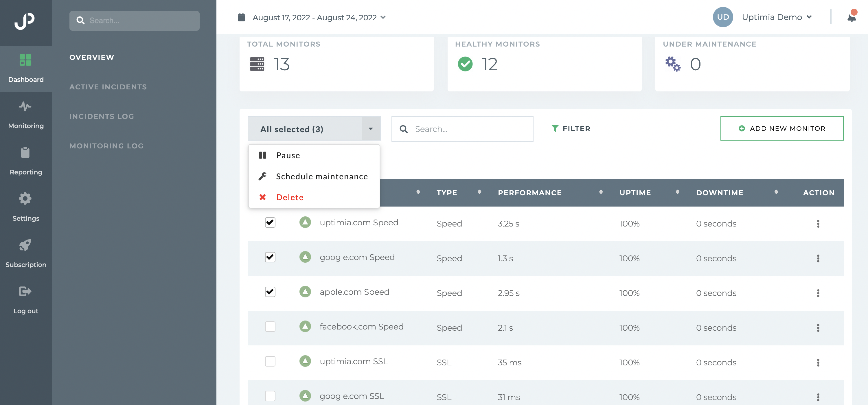The image size is (868, 405).
Task: Open the action menu for uptimia.com Speed
Action: click(818, 224)
